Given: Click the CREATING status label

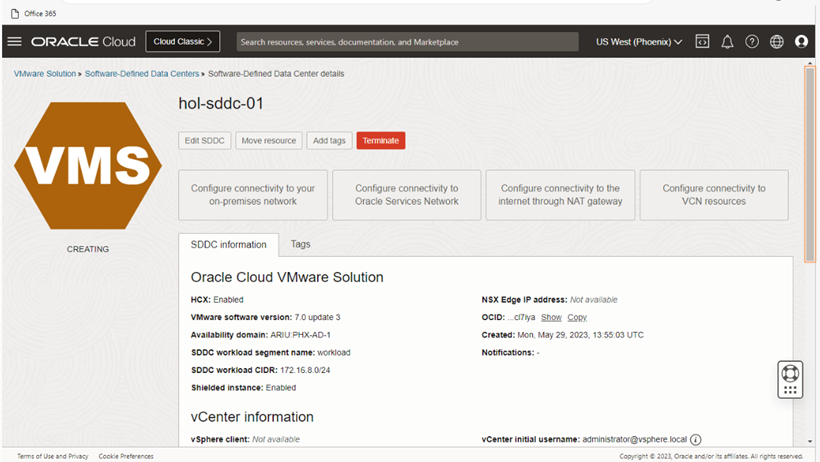Looking at the screenshot, I should point(88,250).
